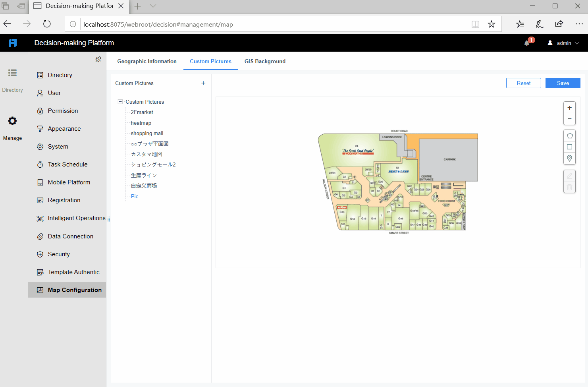The height and width of the screenshot is (387, 588).
Task: Select the shopping mall picture
Action: [147, 134]
